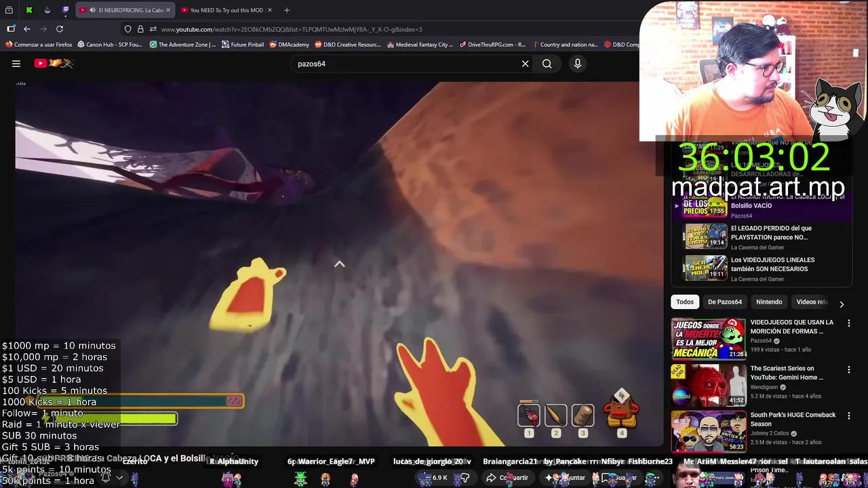Open The Scariest Series on YouTube video
868x488 pixels.
coord(787,373)
